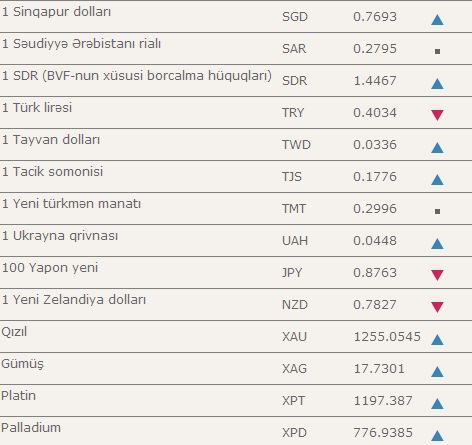The height and width of the screenshot is (445, 472).
Task: Click the red down arrow for JPY
Action: (x=437, y=275)
